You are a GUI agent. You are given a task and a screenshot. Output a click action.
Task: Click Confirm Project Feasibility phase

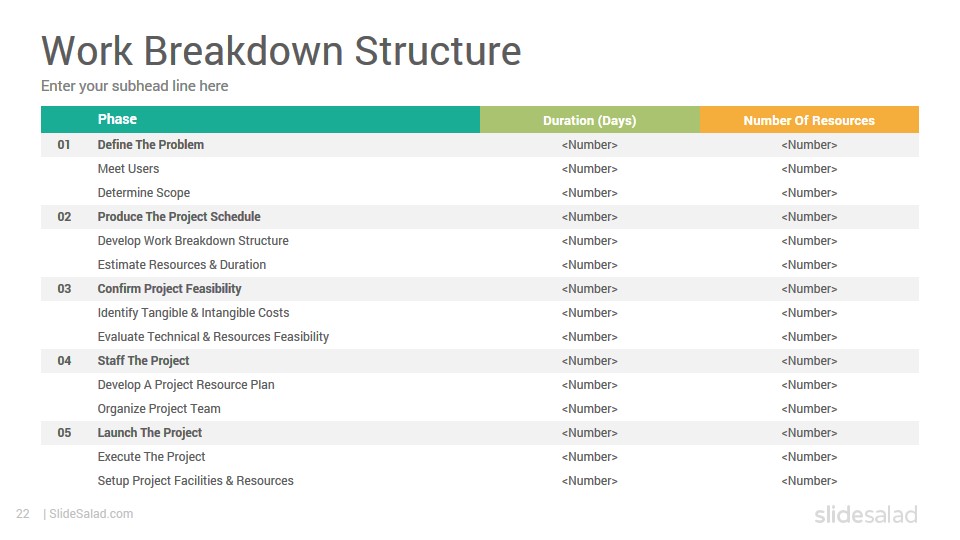[170, 288]
